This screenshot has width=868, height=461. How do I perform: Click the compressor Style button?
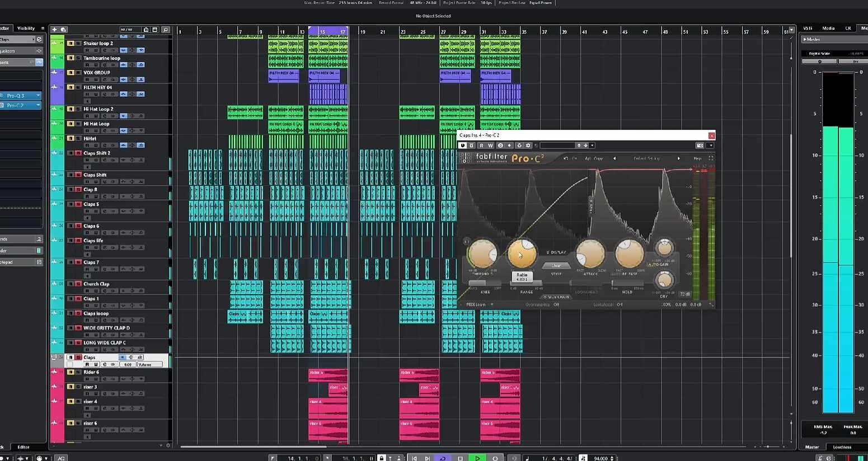pos(556,266)
